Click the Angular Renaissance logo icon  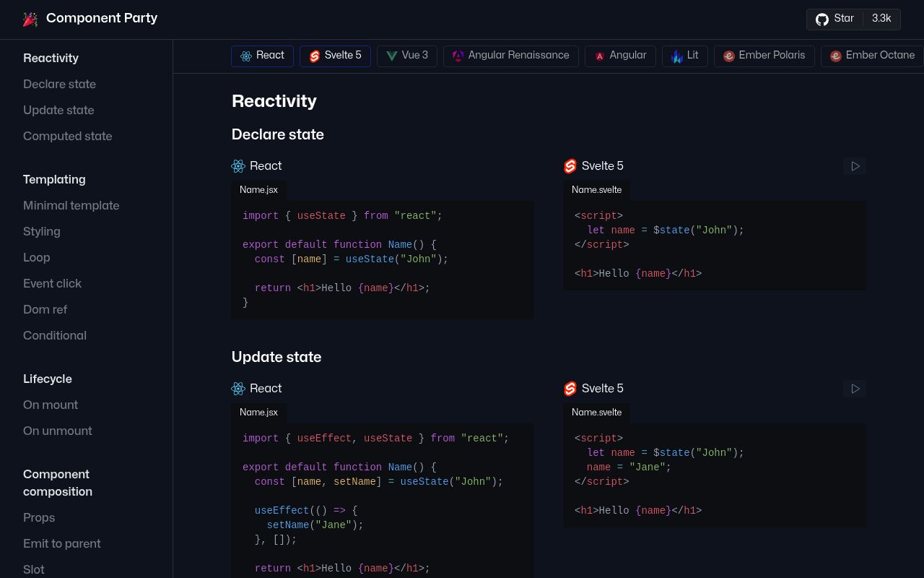coord(458,56)
